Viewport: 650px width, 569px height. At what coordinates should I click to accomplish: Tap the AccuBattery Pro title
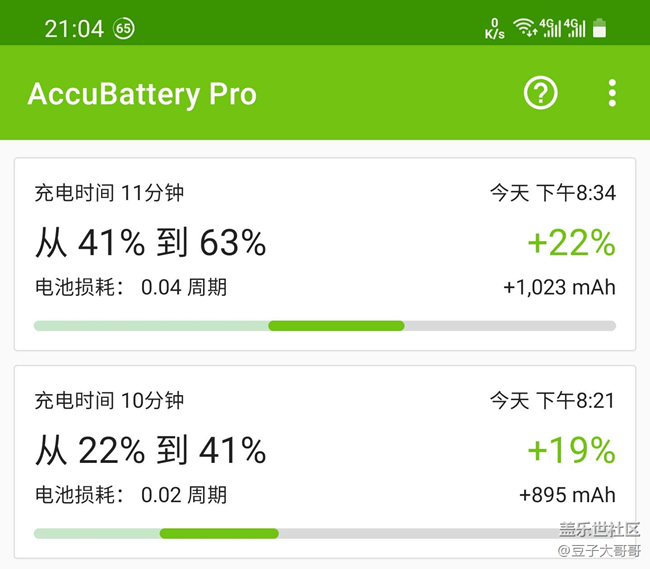click(142, 94)
